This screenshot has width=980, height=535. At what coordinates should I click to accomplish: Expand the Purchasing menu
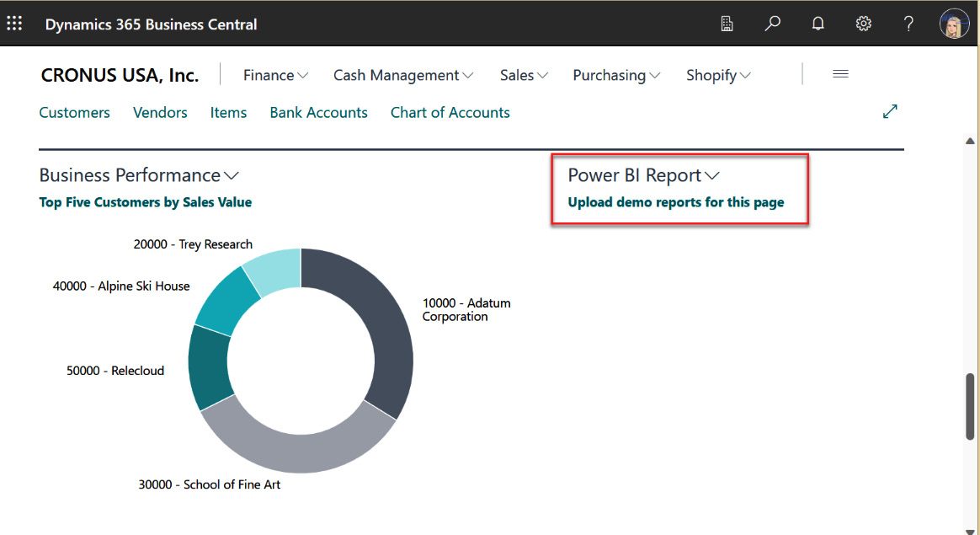tap(616, 75)
